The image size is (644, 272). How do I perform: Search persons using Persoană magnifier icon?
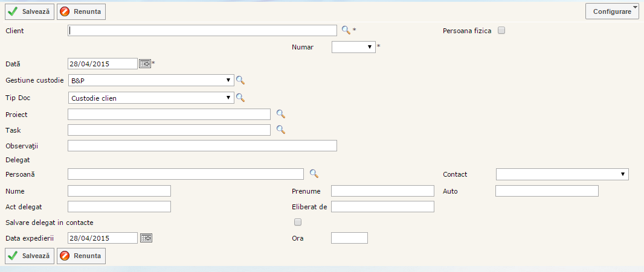(314, 174)
